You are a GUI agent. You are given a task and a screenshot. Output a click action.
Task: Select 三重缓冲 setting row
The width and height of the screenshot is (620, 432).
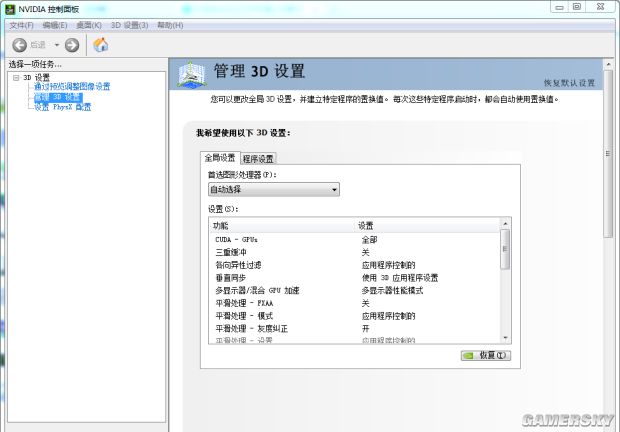pyautogui.click(x=355, y=253)
